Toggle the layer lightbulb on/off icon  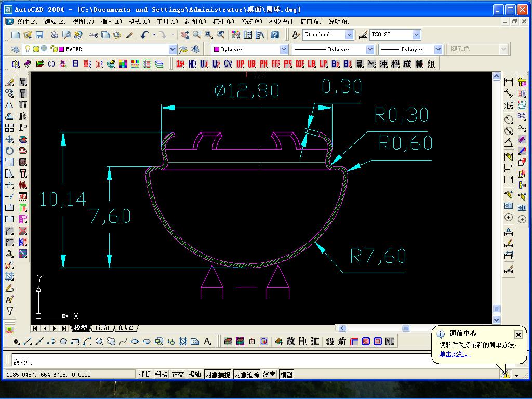28,49
